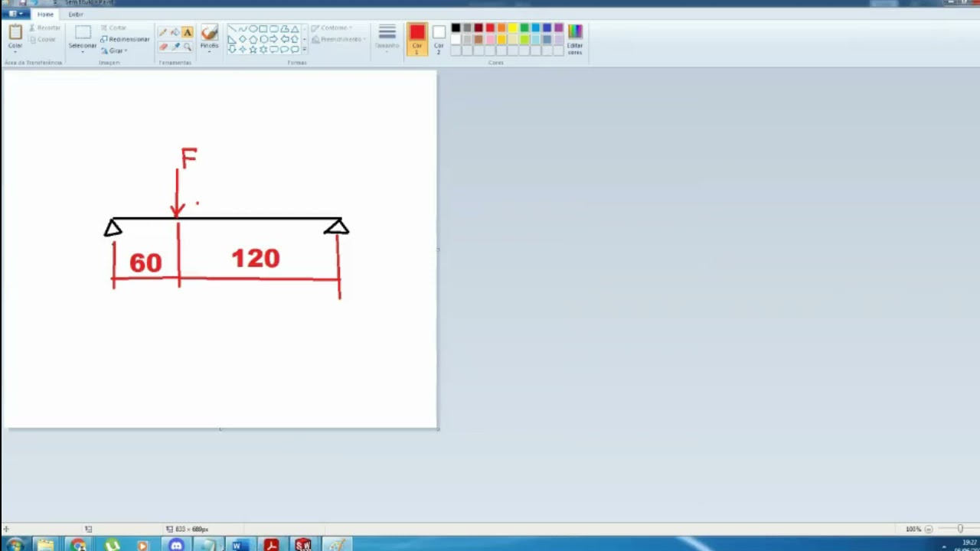Pick the black color swatch
Image resolution: width=980 pixels, height=551 pixels.
[x=456, y=28]
